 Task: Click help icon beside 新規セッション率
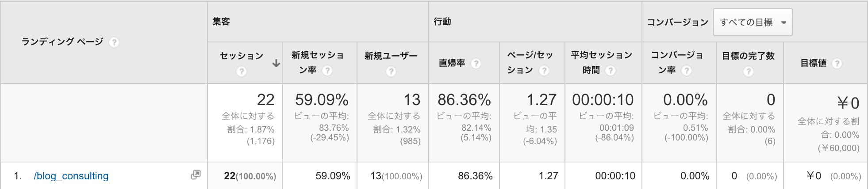327,70
